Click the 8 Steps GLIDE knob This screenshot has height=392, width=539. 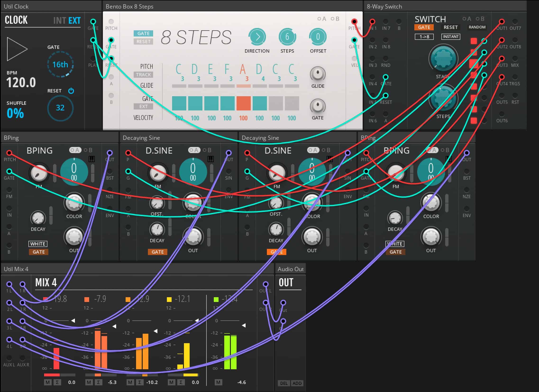[x=318, y=74]
